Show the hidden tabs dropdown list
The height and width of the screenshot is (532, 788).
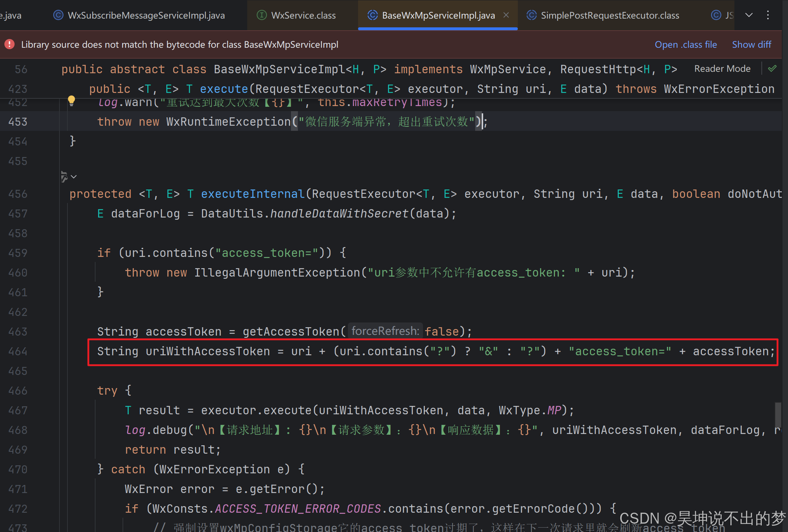coord(749,15)
